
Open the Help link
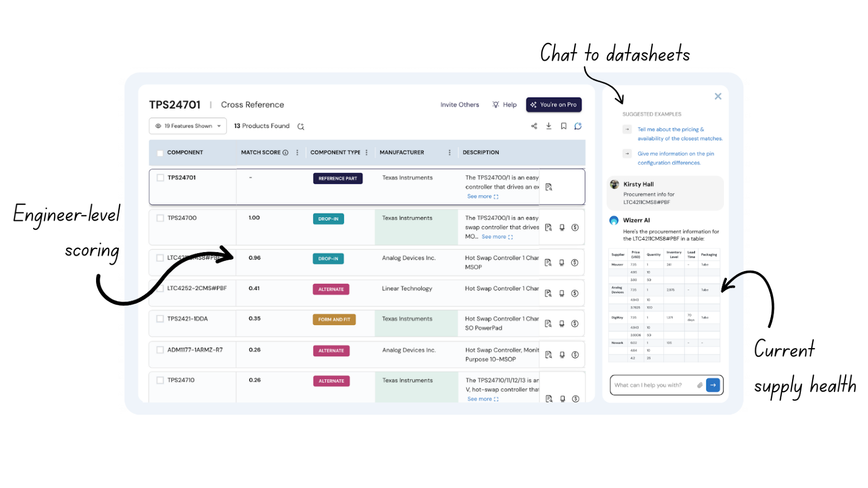[505, 105]
